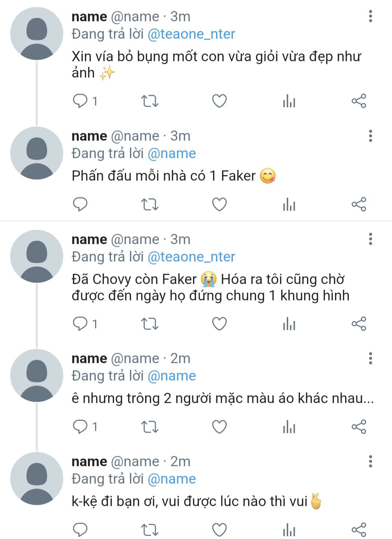Retweet the 'Phấn đấu mỗi nhà' tweet
392x539 pixels.
(x=150, y=204)
